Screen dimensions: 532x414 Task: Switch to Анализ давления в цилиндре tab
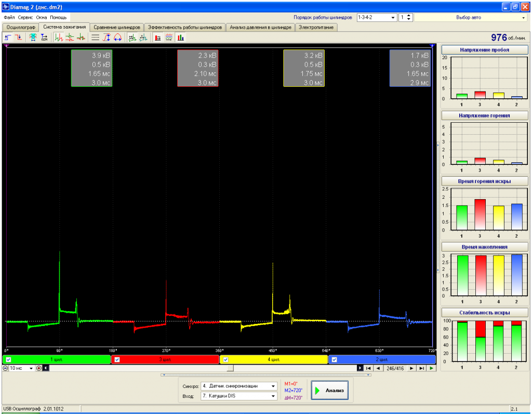(x=261, y=28)
